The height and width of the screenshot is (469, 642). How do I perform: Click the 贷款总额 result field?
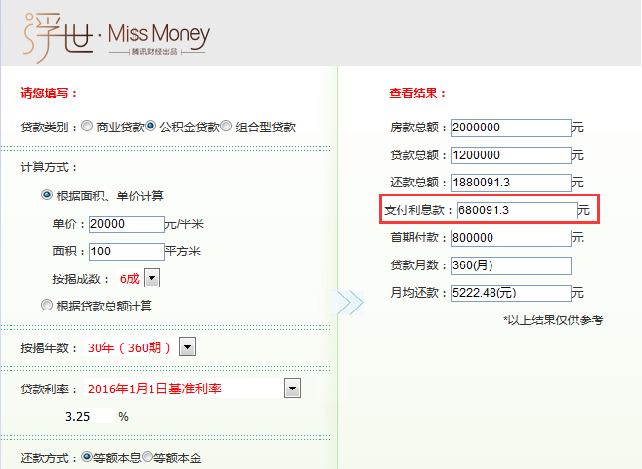[x=510, y=155]
